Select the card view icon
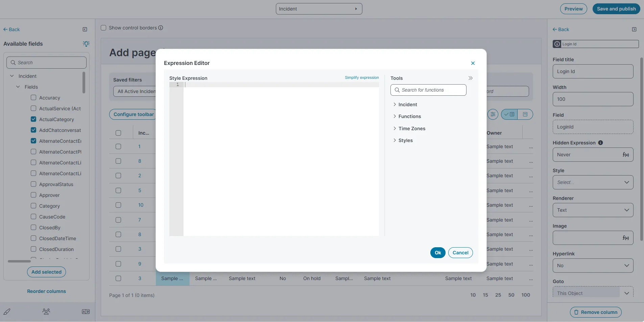 tap(525, 114)
